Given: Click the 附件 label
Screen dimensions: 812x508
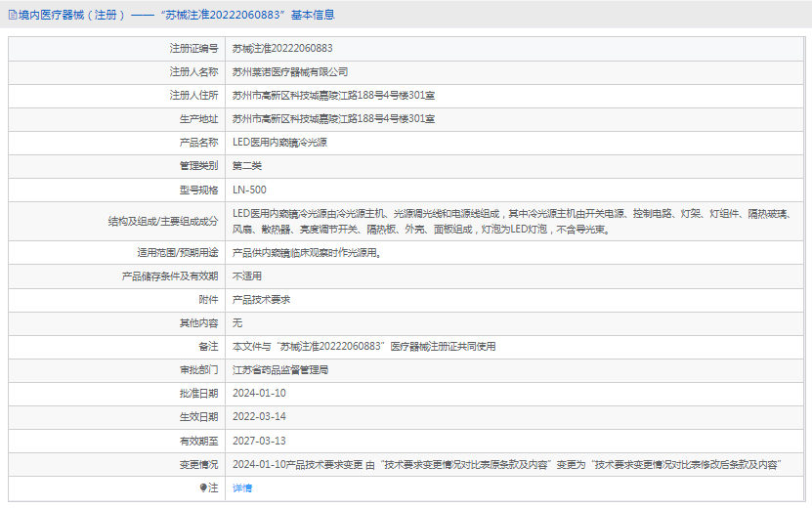Looking at the screenshot, I should point(209,299).
